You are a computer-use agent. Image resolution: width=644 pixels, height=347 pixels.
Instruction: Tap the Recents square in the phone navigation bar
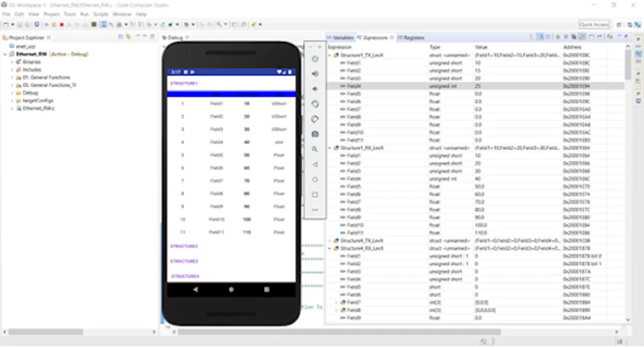(x=266, y=289)
